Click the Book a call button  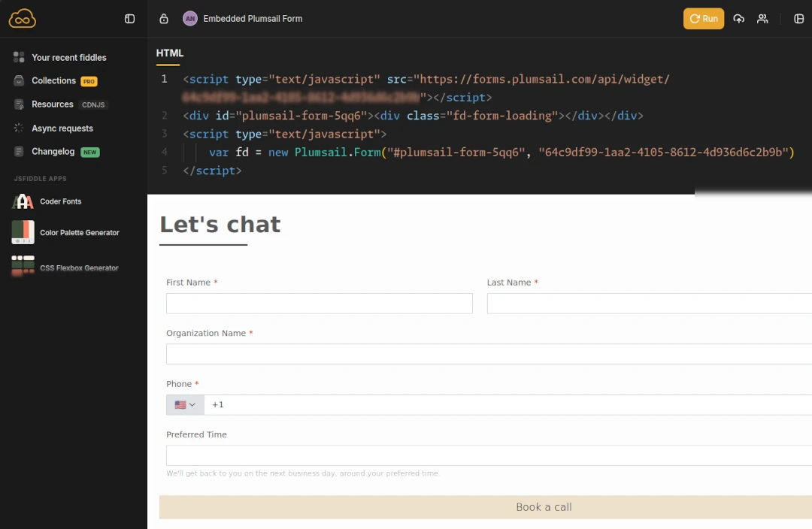coord(486,507)
